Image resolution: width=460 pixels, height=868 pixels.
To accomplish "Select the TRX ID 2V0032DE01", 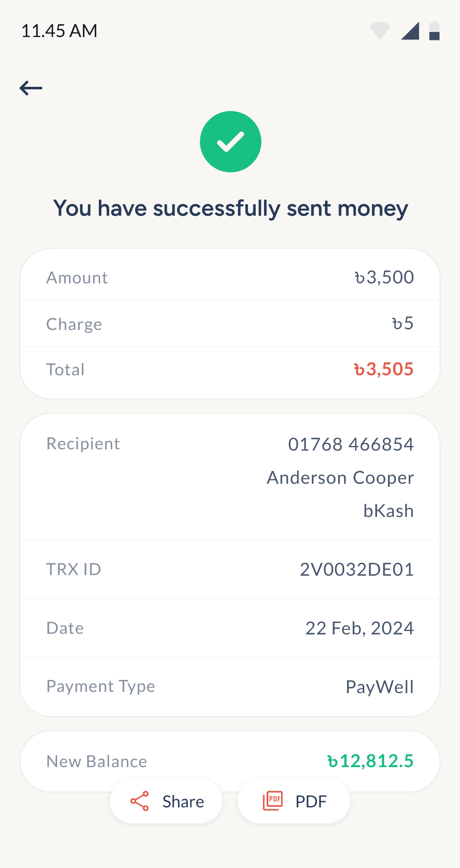I will tap(357, 569).
